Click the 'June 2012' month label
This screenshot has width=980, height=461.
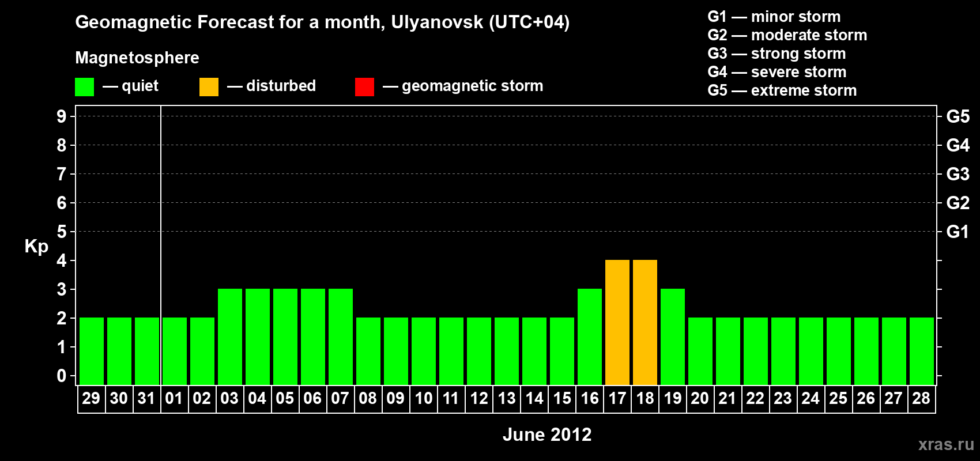point(547,434)
